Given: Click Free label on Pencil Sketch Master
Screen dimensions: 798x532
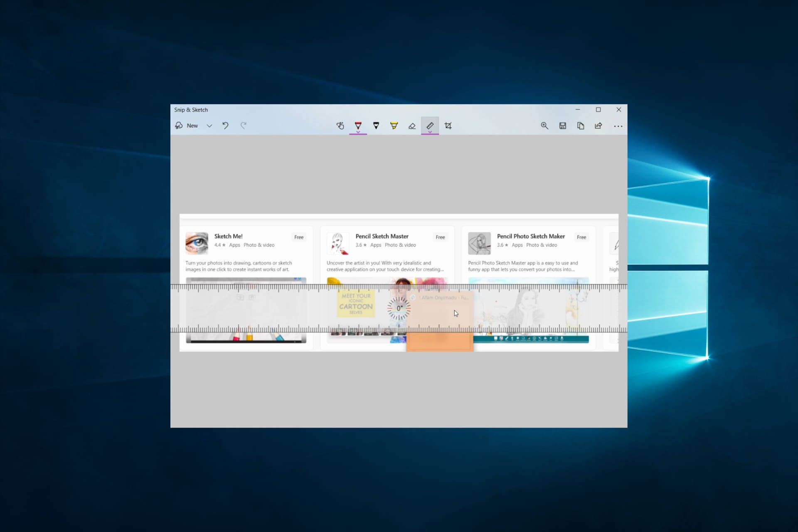Looking at the screenshot, I should tap(440, 237).
